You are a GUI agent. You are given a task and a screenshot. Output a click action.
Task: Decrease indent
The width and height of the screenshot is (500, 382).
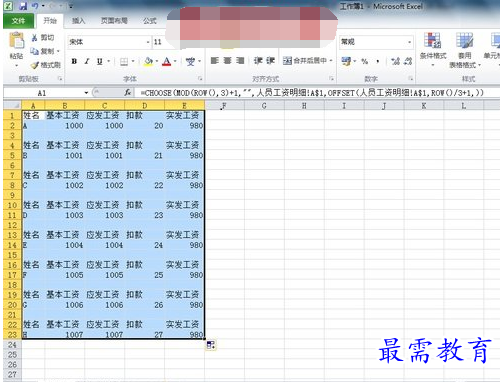[258, 61]
